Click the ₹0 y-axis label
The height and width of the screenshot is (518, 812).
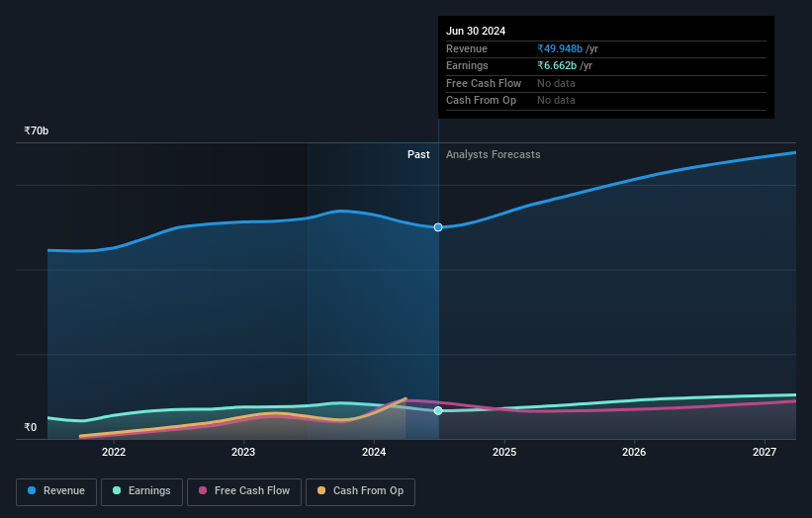[x=31, y=427]
